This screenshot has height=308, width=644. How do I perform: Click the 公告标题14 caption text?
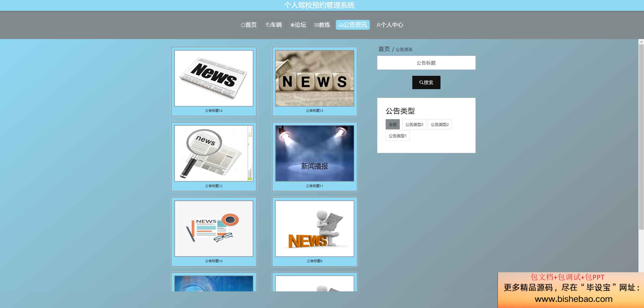pos(214,111)
